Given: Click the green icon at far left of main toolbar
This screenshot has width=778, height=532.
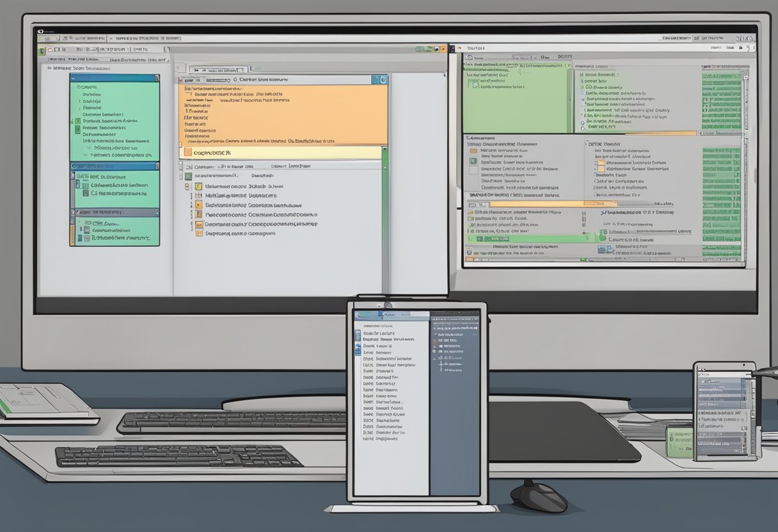Looking at the screenshot, I should [x=42, y=49].
